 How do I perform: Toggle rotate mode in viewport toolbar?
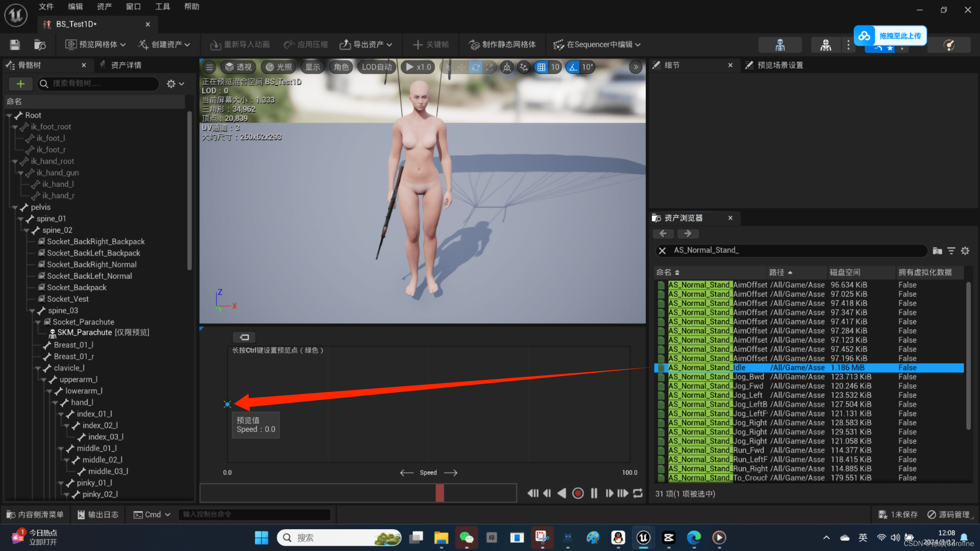(x=475, y=67)
